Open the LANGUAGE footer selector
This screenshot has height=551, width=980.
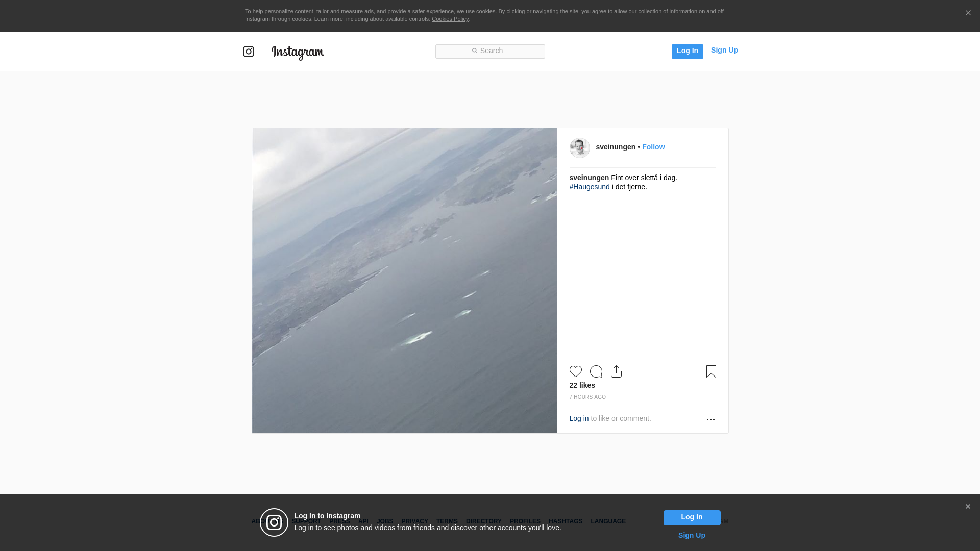[608, 521]
